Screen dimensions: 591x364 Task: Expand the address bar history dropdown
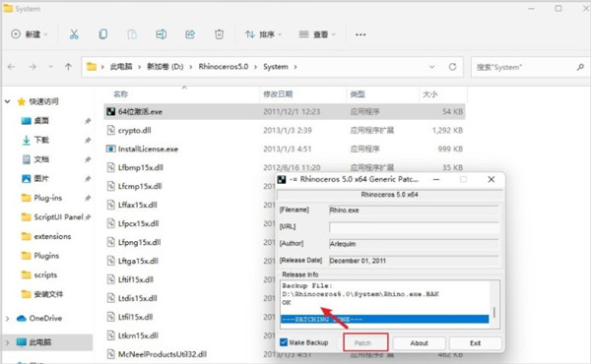(x=432, y=67)
